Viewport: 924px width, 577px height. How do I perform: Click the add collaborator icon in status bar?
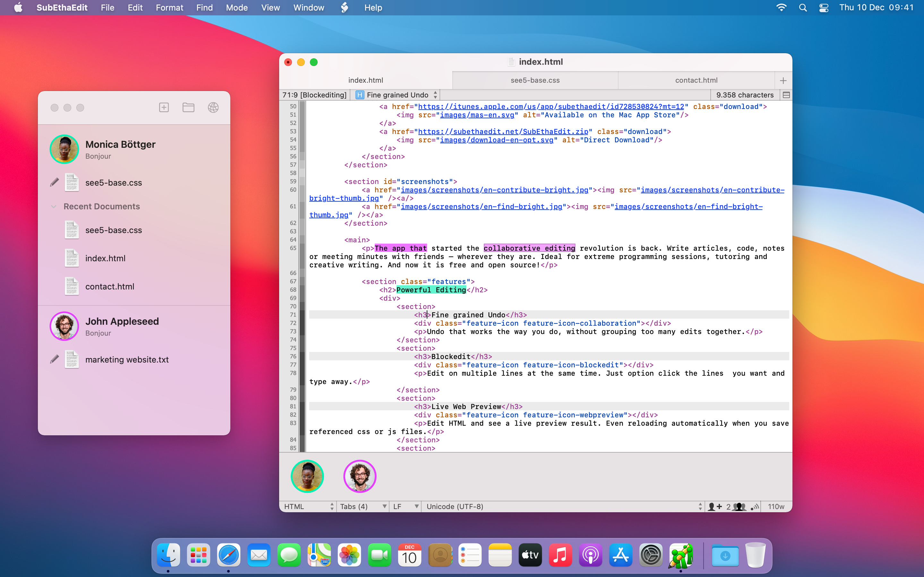715,506
